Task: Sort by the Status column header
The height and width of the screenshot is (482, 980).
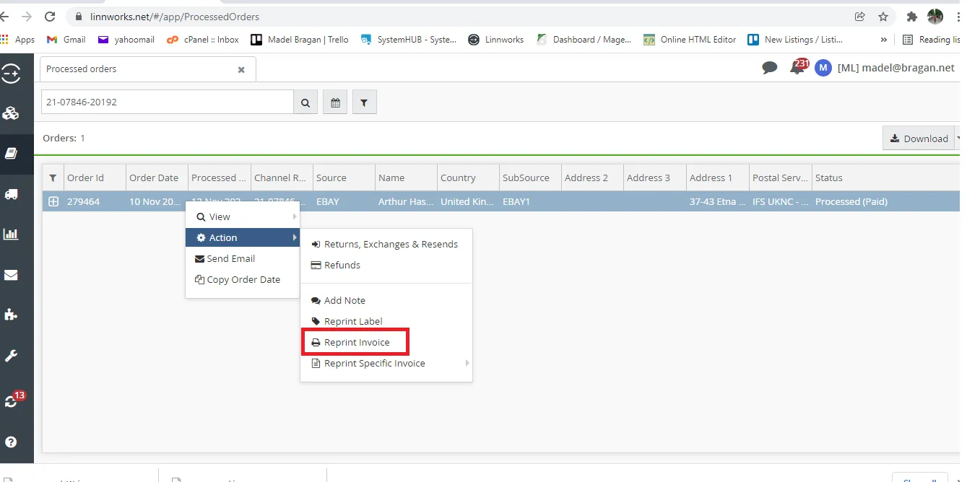Action: point(885,178)
